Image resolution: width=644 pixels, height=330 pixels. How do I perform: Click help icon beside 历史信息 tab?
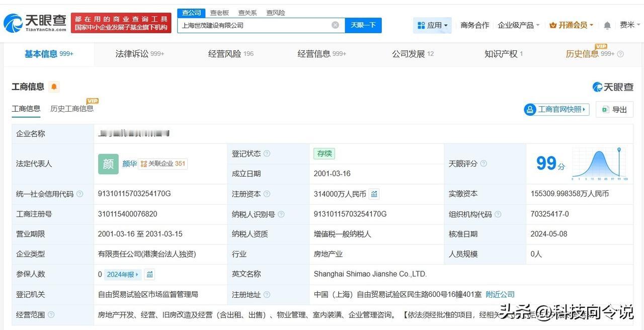click(x=620, y=54)
